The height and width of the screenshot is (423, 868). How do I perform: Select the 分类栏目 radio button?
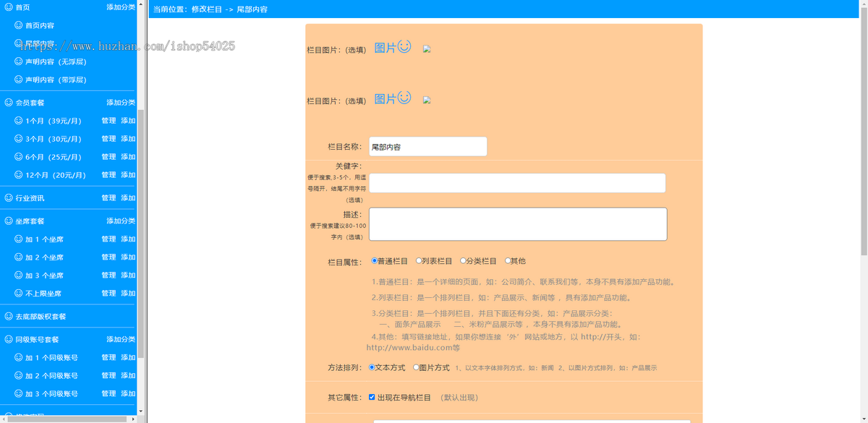coord(463,260)
